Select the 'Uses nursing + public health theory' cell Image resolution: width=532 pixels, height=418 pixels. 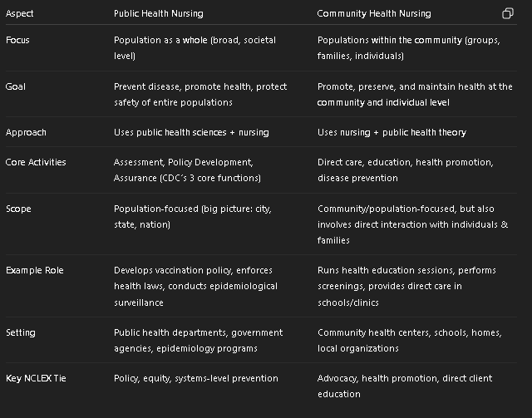(x=392, y=132)
